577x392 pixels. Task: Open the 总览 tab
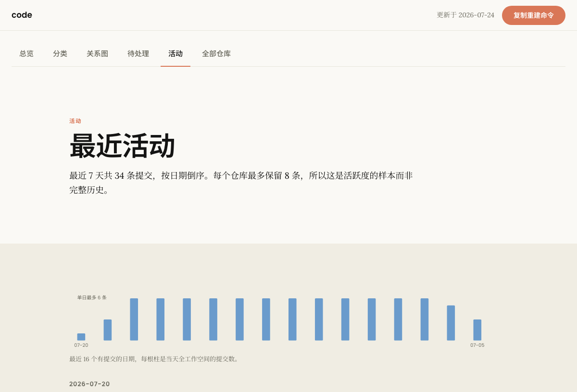tap(26, 54)
